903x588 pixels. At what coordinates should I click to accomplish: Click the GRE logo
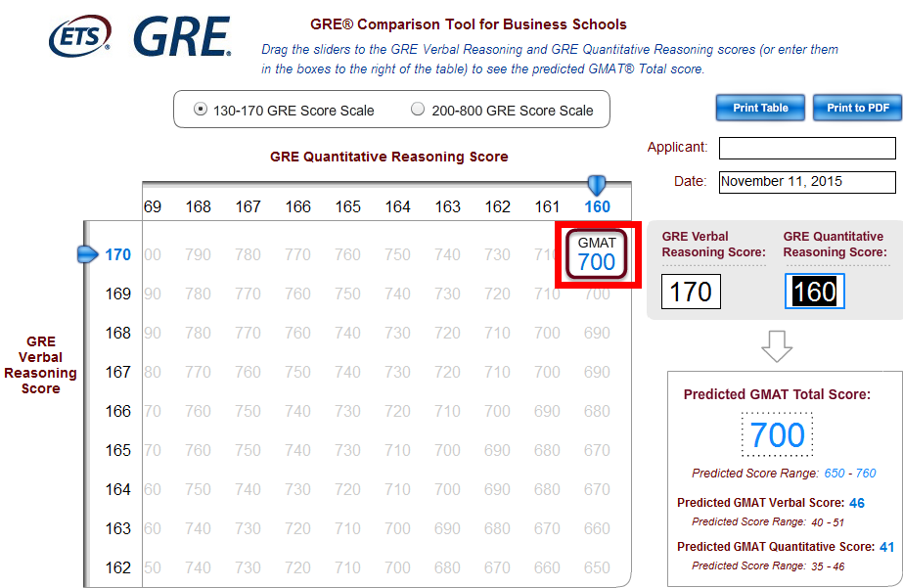(x=182, y=37)
